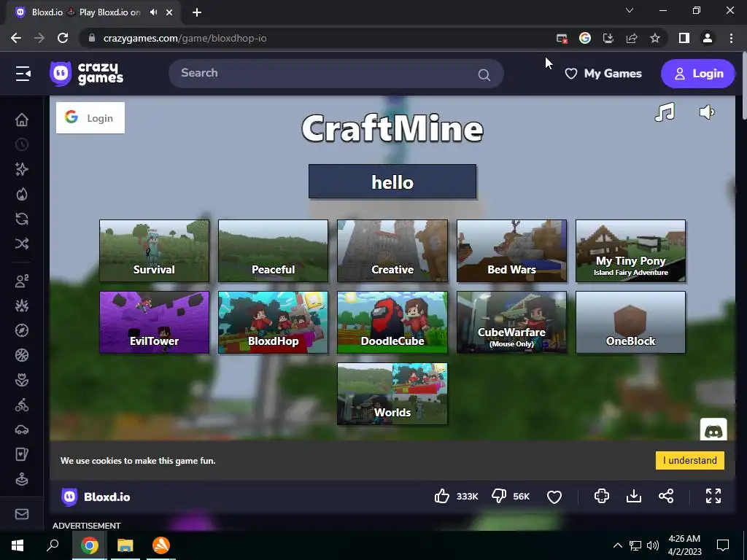Screen dimensions: 747x560
Task: Open the compass adventure sidebar icon
Action: 22,330
